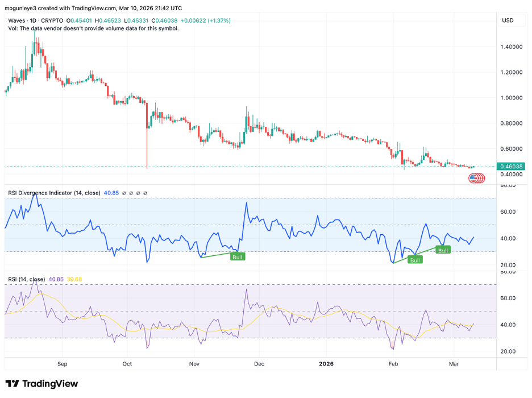This screenshot has height=398, width=532.
Task: Select the red circles emblem drawing on the chart
Action: coord(476,177)
